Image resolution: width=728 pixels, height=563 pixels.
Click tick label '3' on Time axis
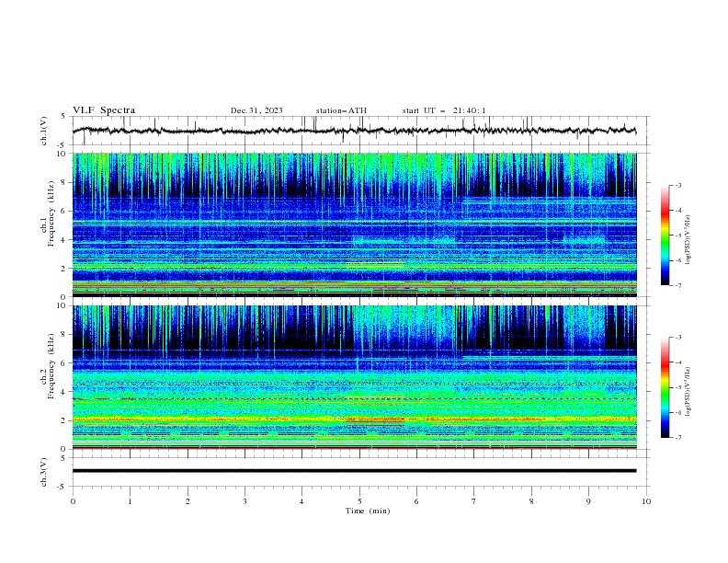pos(245,501)
